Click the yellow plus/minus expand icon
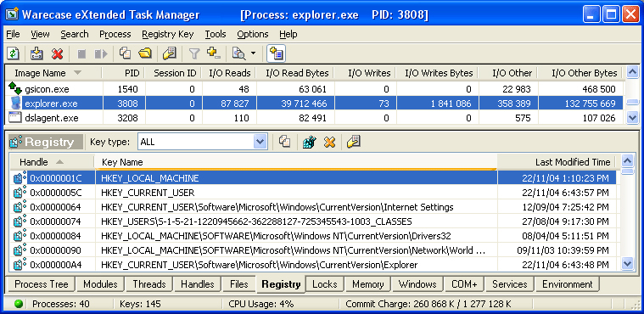The image size is (644, 314). pyautogui.click(x=214, y=53)
